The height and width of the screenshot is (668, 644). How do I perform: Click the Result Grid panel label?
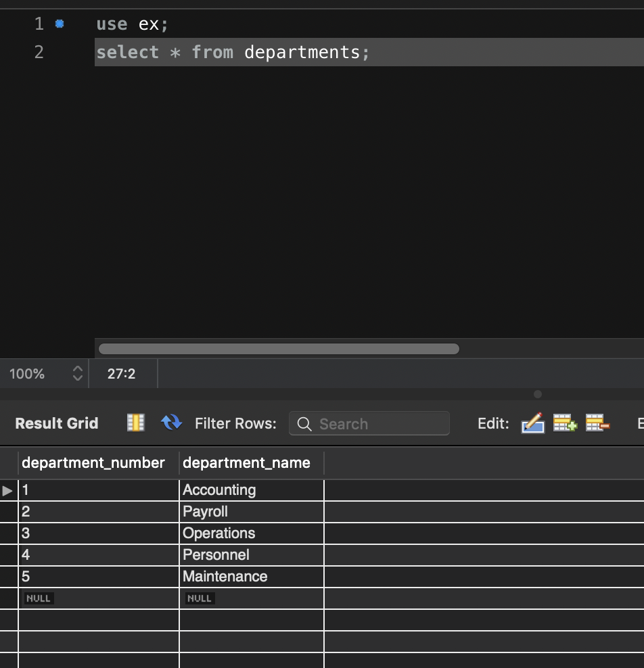56,423
